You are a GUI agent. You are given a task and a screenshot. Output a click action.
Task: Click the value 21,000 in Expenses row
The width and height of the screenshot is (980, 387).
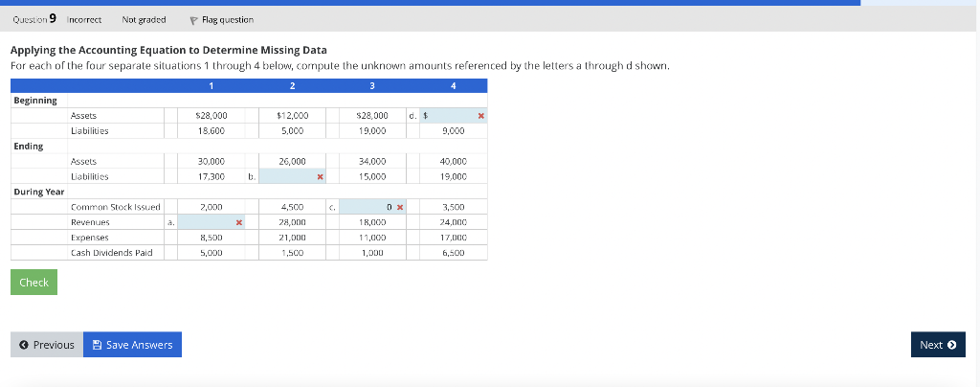point(292,238)
